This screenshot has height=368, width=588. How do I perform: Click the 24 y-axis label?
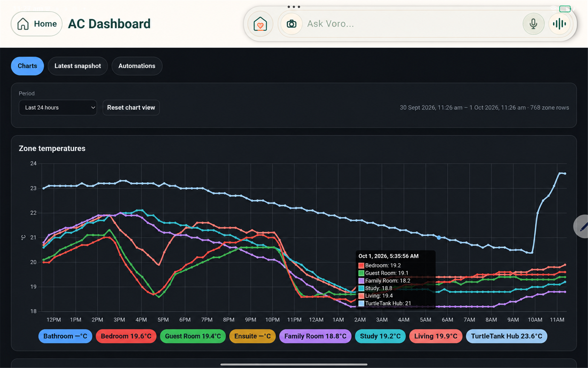[x=33, y=164]
